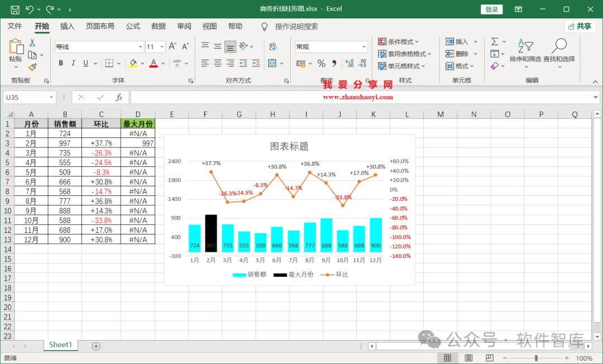Click the text orientation icon
The image size is (603, 364).
pos(243,46)
